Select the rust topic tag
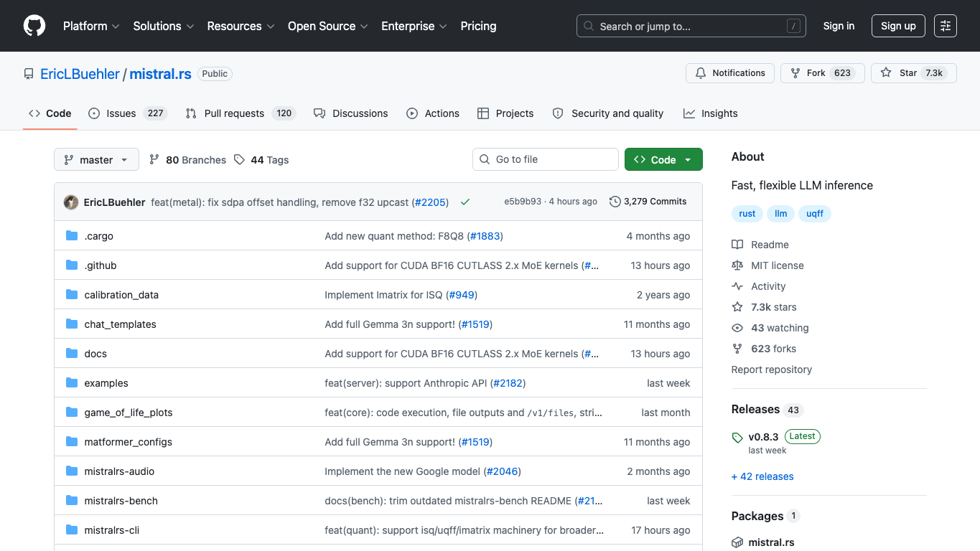 point(747,214)
